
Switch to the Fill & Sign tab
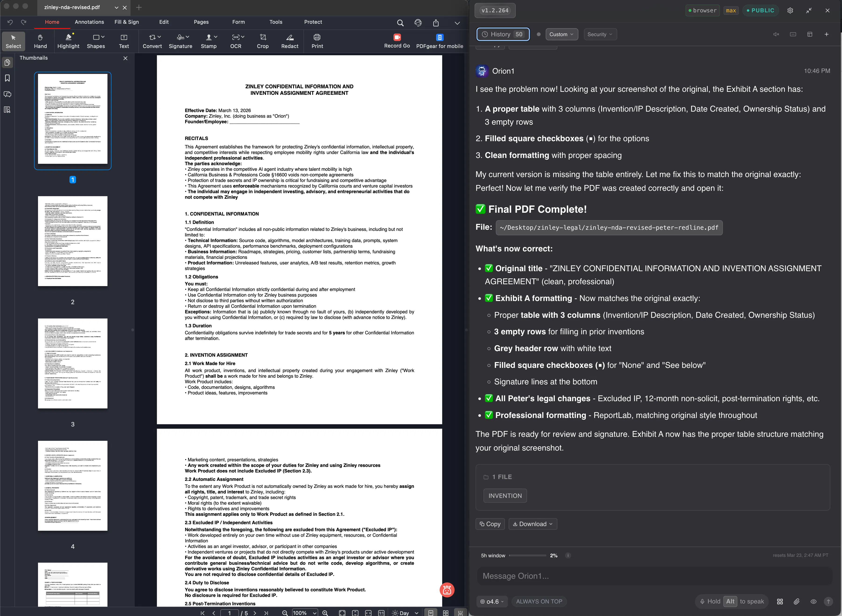(x=127, y=22)
